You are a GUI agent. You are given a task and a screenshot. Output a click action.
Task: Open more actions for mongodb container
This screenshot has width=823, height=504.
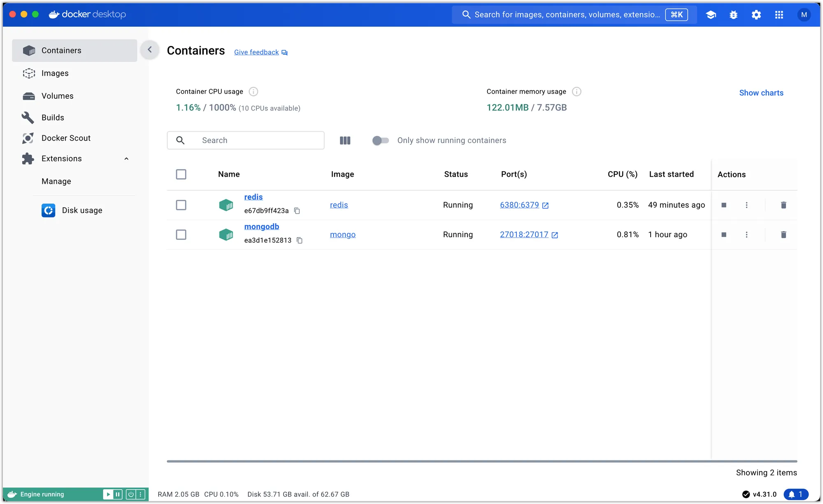746,235
